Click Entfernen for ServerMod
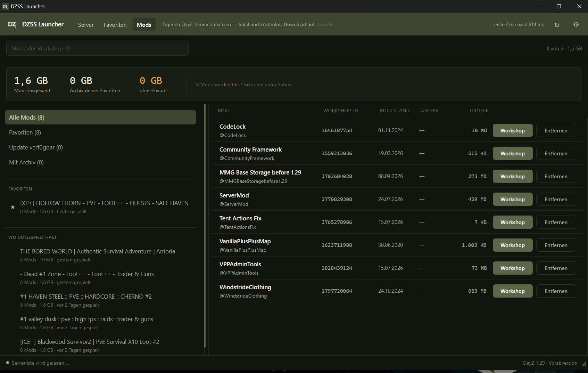588x373 pixels. (x=556, y=199)
